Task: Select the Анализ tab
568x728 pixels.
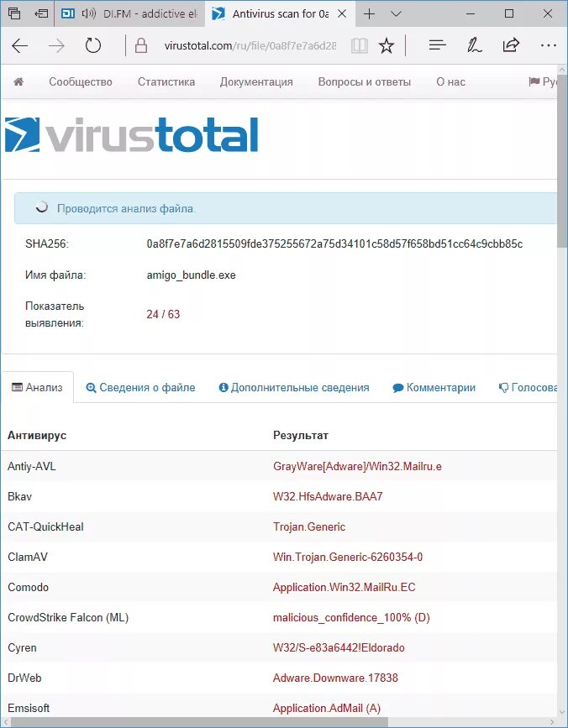Action: click(37, 387)
